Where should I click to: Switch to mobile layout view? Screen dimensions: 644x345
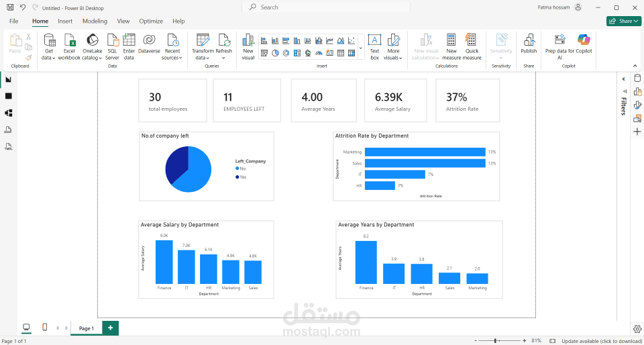click(45, 328)
